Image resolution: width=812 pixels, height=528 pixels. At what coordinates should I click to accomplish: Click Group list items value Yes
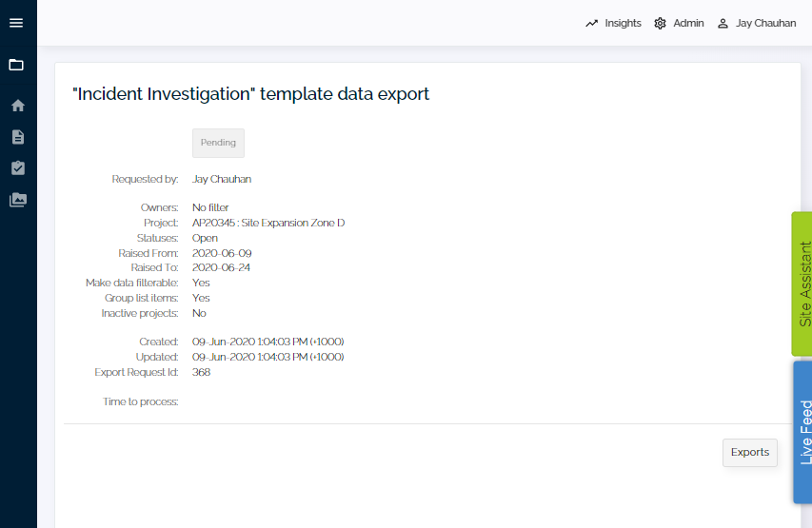(x=201, y=298)
